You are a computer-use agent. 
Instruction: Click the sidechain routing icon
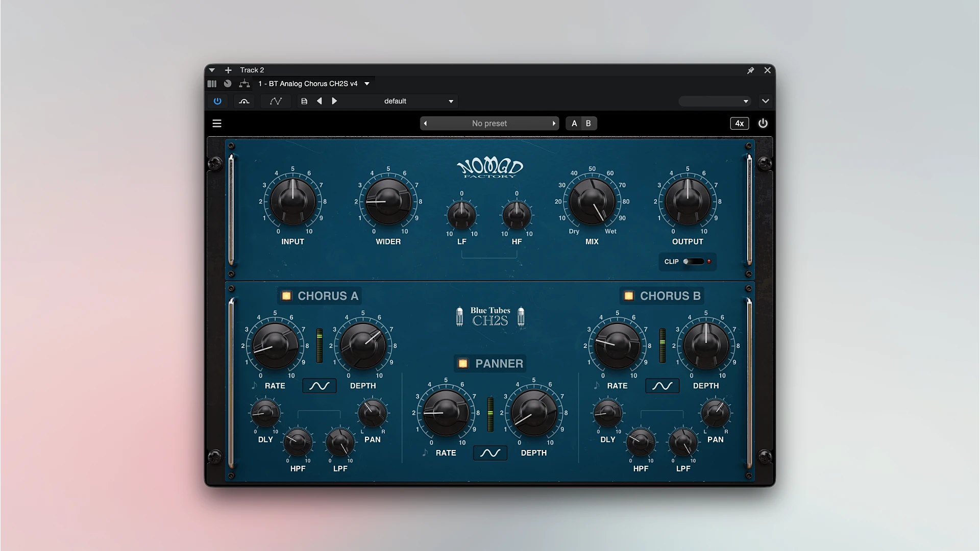(244, 101)
